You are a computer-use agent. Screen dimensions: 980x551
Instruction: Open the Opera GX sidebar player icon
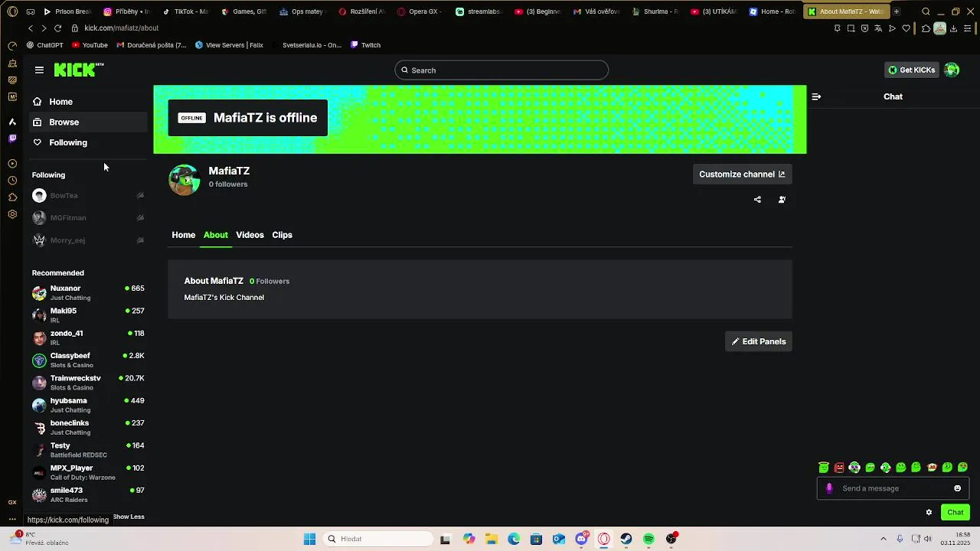click(12, 164)
